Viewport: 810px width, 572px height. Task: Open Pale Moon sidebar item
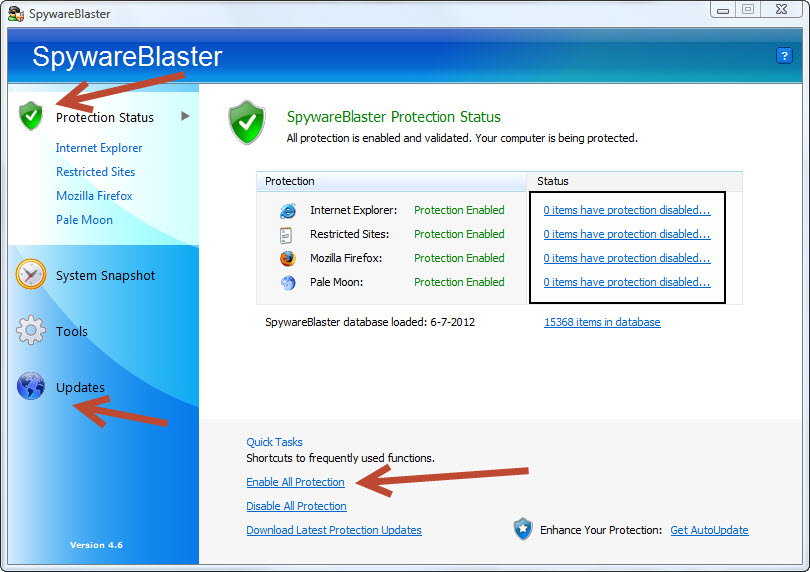84,220
